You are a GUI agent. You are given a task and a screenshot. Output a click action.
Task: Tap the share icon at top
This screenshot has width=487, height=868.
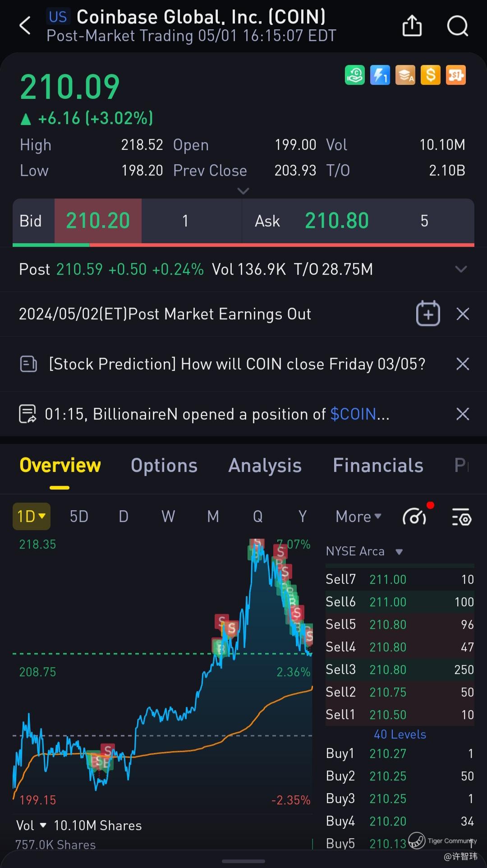click(x=412, y=25)
